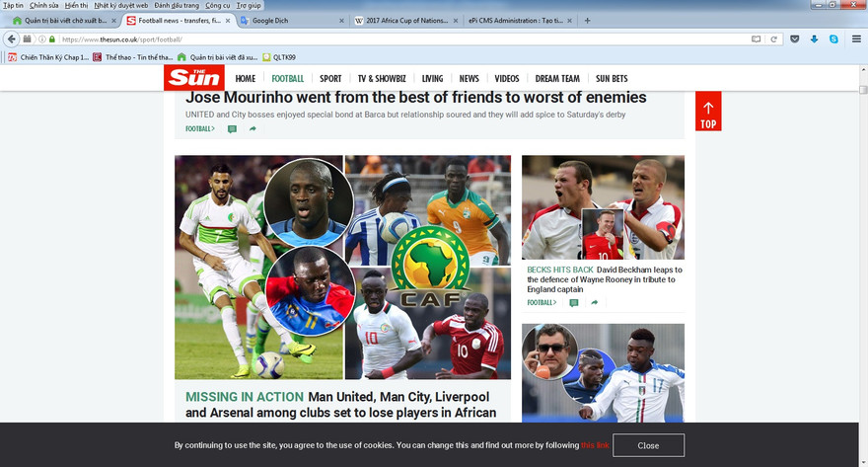Open the Trợ giúp menu
This screenshot has height=467, width=868.
pos(249,6)
